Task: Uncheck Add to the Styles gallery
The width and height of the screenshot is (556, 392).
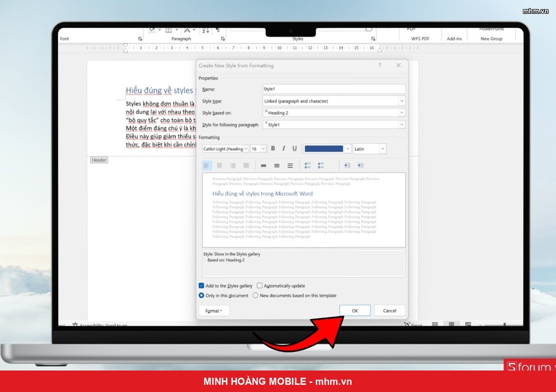Action: 202,286
